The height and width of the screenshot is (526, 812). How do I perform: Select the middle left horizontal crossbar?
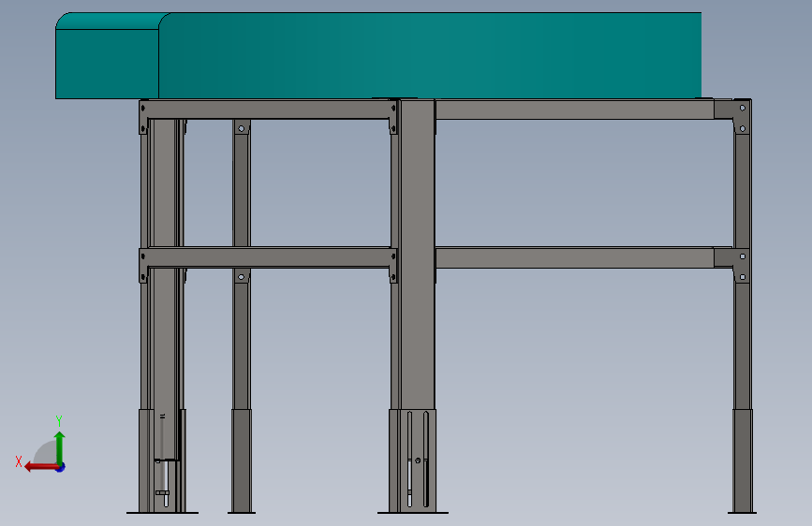point(268,257)
